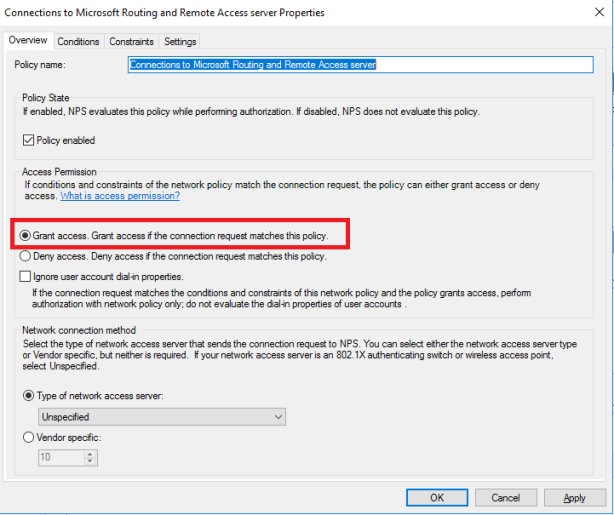This screenshot has width=614, height=515.
Task: Open the Settings tab
Action: coord(180,42)
